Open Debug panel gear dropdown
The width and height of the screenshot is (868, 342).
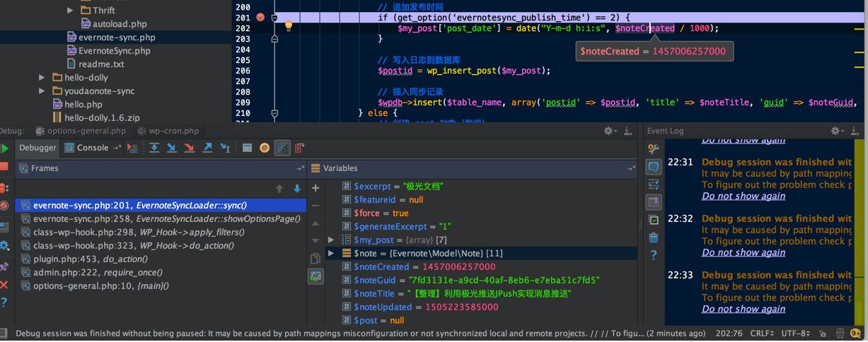click(610, 131)
